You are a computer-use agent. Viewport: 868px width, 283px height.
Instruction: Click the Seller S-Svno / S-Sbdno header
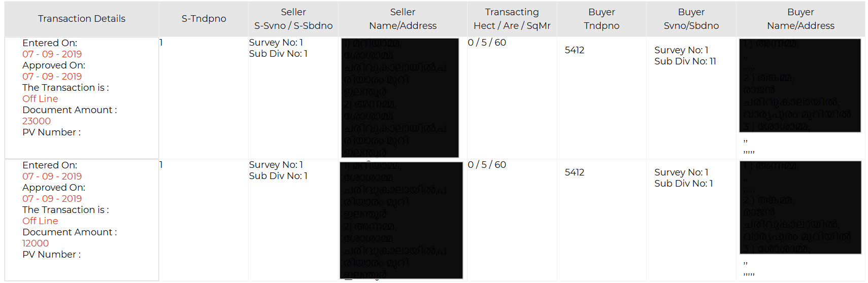(293, 19)
